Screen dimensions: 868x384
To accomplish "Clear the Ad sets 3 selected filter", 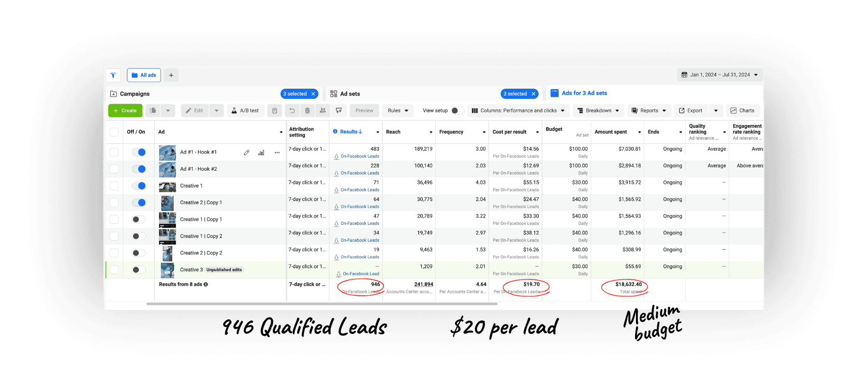I will point(534,94).
